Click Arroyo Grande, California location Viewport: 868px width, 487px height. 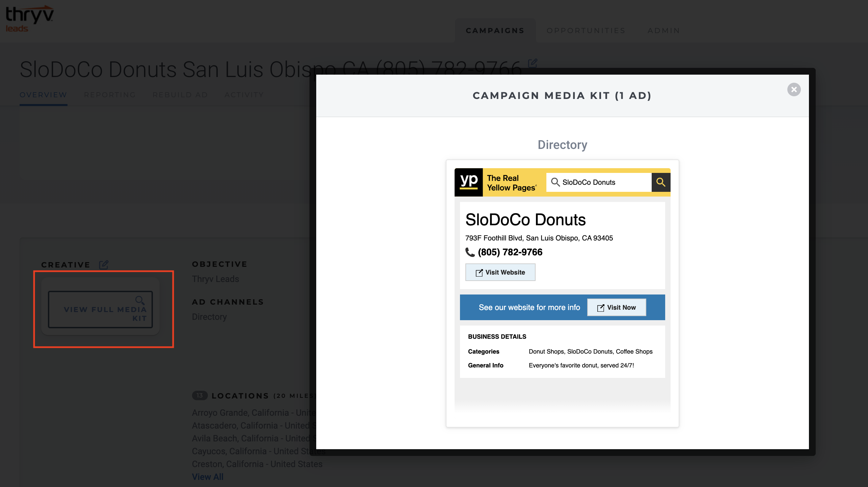(x=254, y=413)
